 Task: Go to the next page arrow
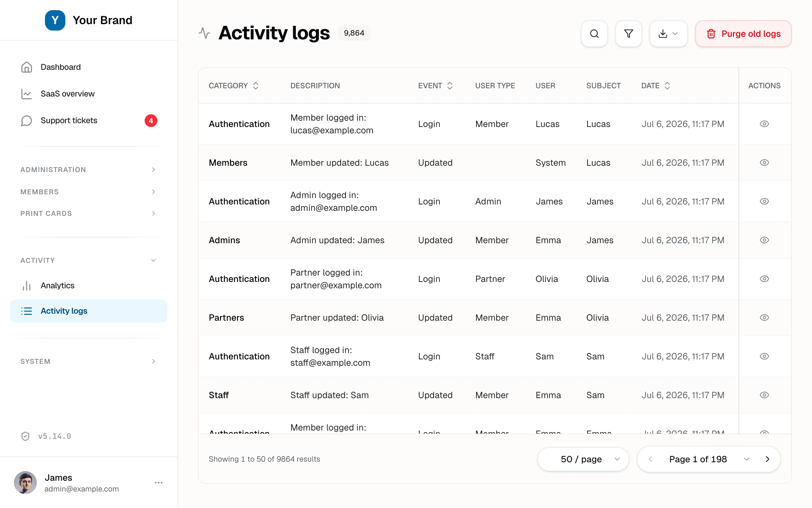tap(767, 459)
